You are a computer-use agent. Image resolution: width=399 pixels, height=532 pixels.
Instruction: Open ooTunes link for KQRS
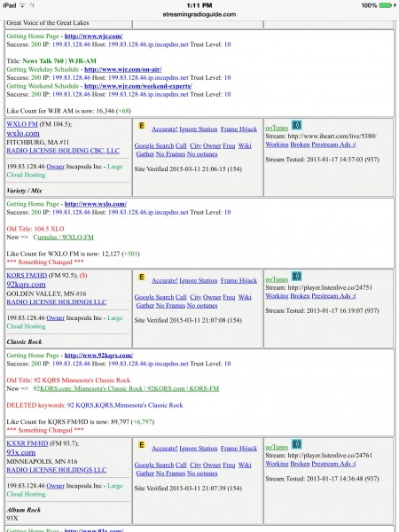tap(277, 279)
